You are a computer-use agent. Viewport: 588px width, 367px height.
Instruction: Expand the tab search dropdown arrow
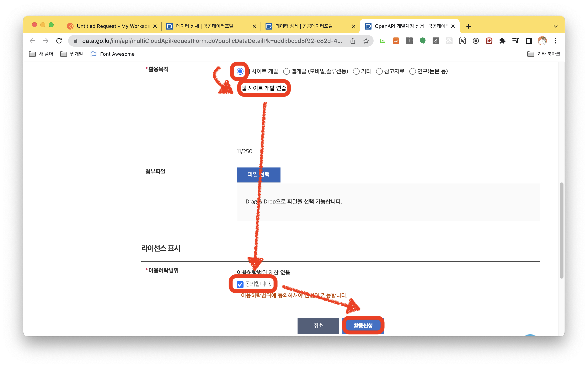coord(556,26)
